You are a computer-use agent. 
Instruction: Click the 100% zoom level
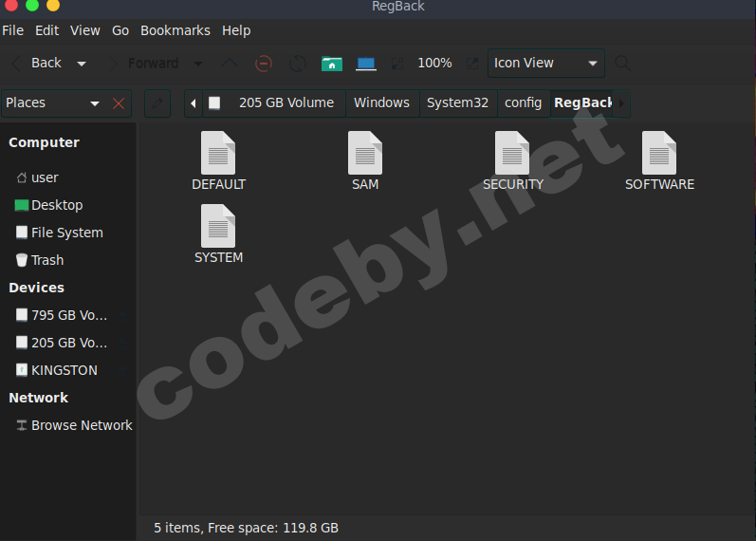tap(434, 64)
